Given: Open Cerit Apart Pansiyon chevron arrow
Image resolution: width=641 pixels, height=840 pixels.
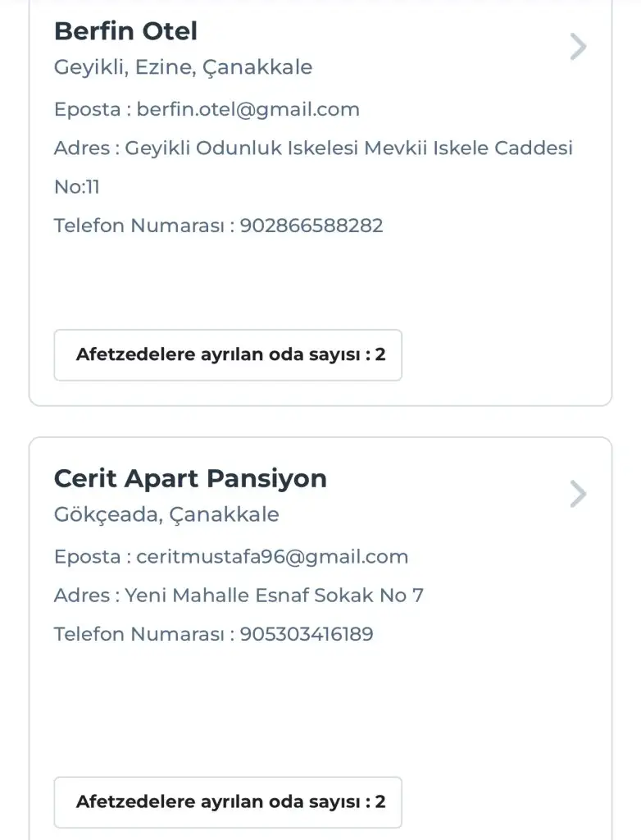Looking at the screenshot, I should (x=578, y=495).
